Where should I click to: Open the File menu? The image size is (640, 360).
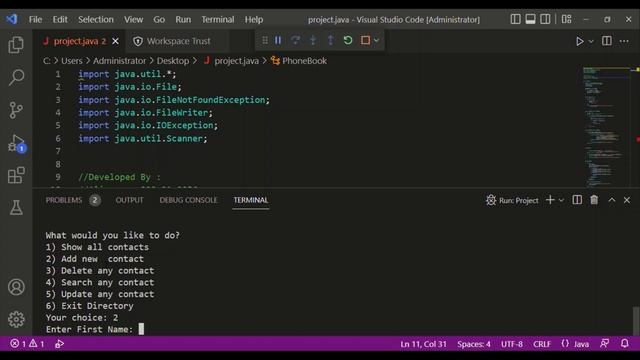point(35,20)
